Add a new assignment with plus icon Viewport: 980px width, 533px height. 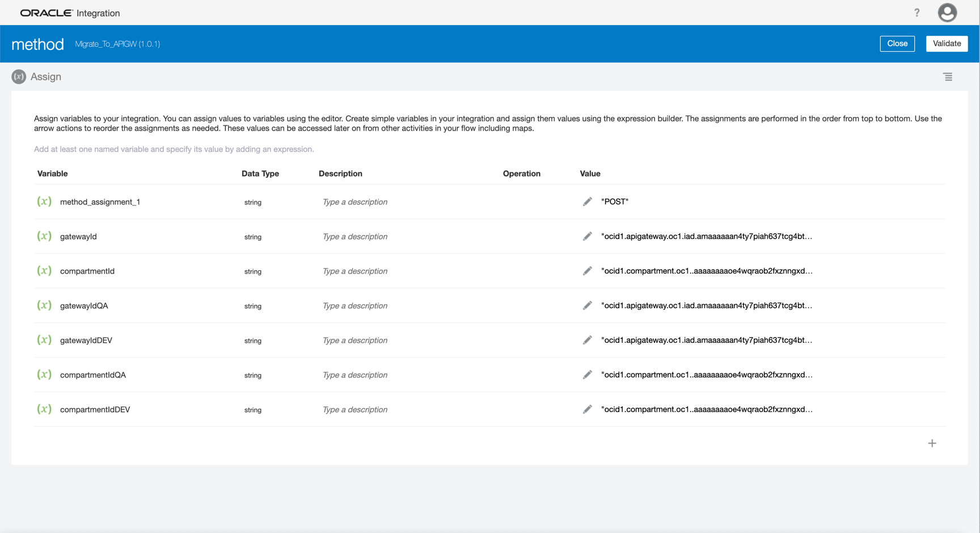click(x=932, y=443)
